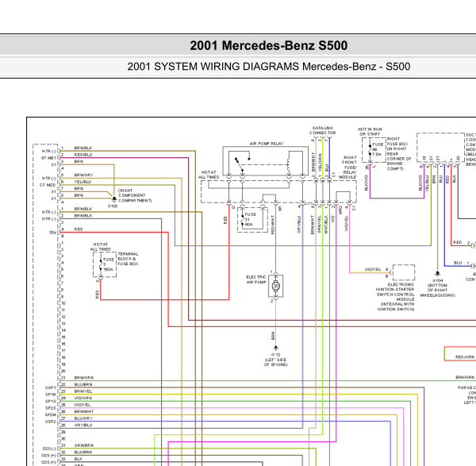
Task: Click the 'SP2M' pin label
Action: coord(51,414)
